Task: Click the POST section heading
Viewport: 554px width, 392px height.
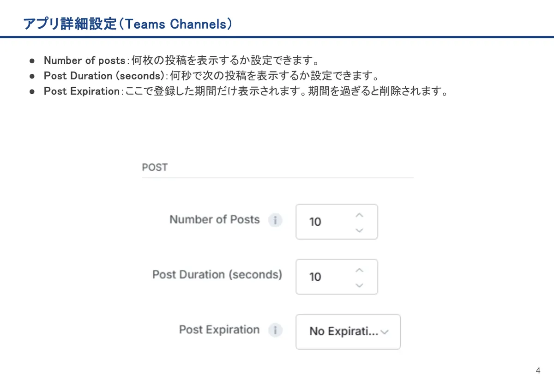Action: (155, 167)
